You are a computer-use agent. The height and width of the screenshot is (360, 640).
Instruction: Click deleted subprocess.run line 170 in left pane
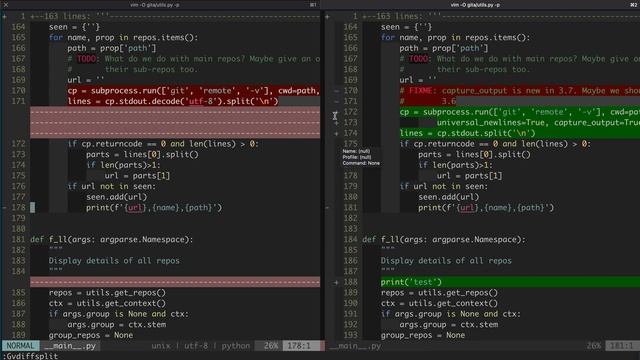193,91
